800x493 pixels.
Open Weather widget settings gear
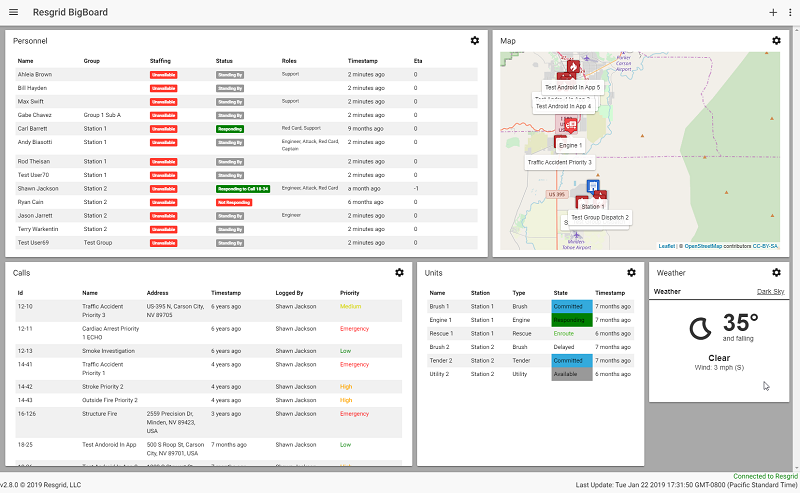click(x=776, y=272)
